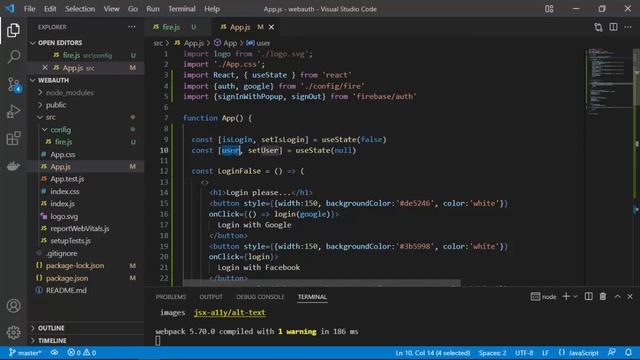Switch to the Output panel tab

coord(211,297)
